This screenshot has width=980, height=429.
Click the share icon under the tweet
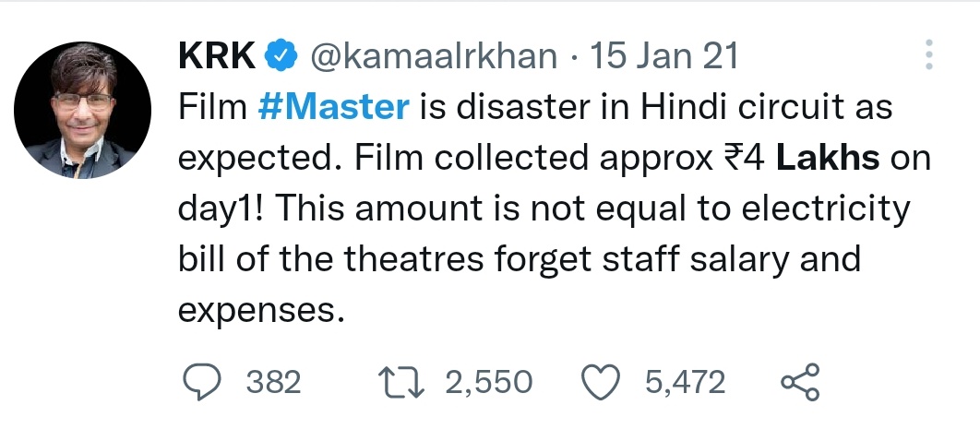click(800, 381)
